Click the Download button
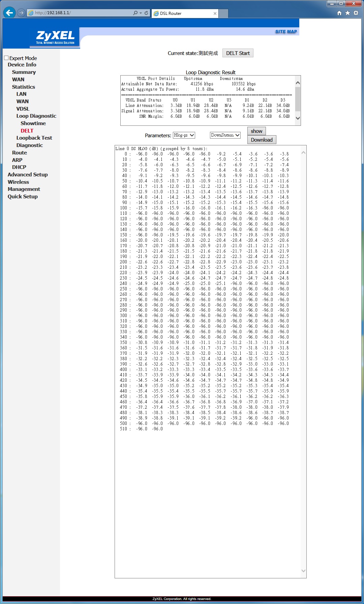The image size is (364, 604). tap(262, 140)
